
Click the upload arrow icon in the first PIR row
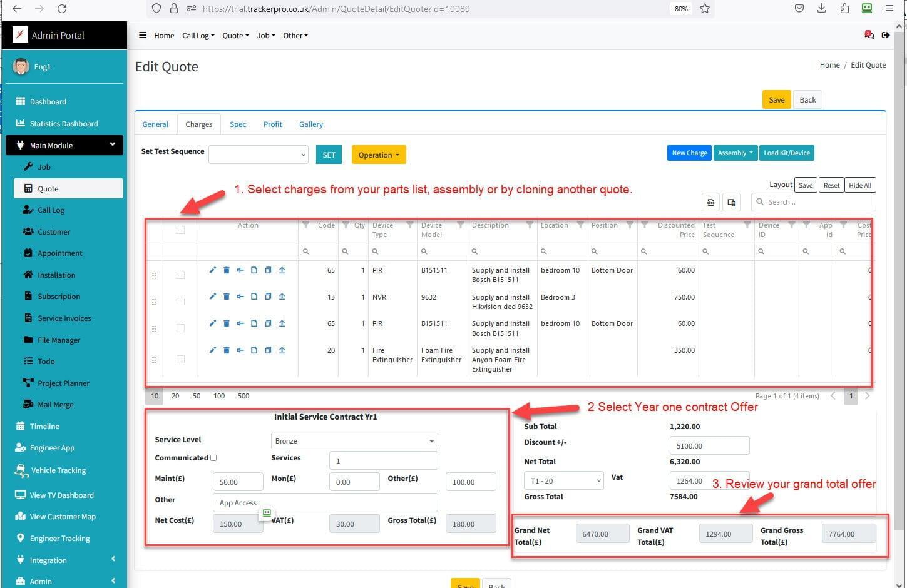point(282,270)
